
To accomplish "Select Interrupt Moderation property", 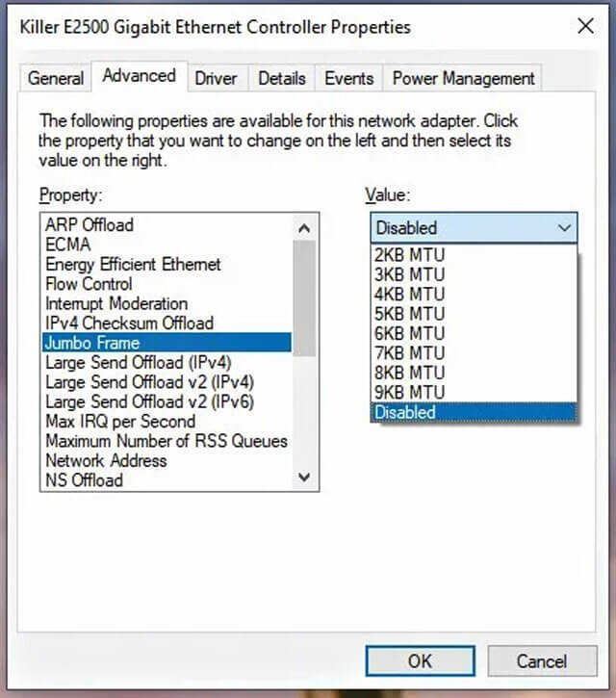I will pyautogui.click(x=167, y=303).
